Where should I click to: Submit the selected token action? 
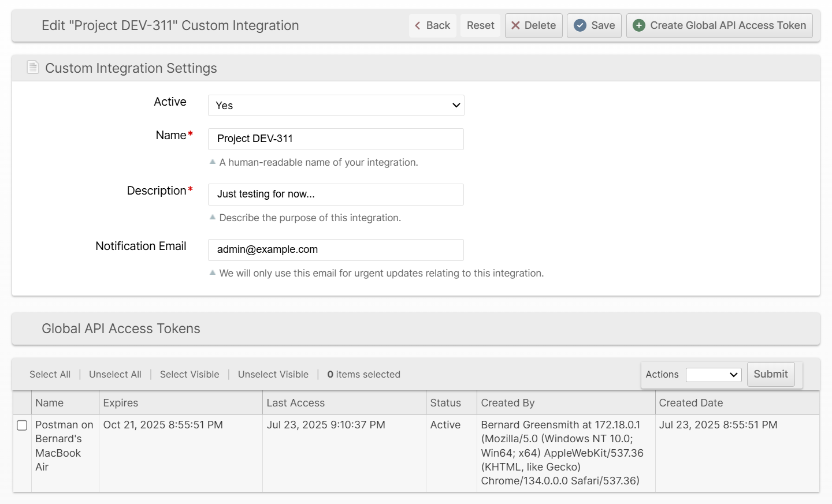(770, 374)
